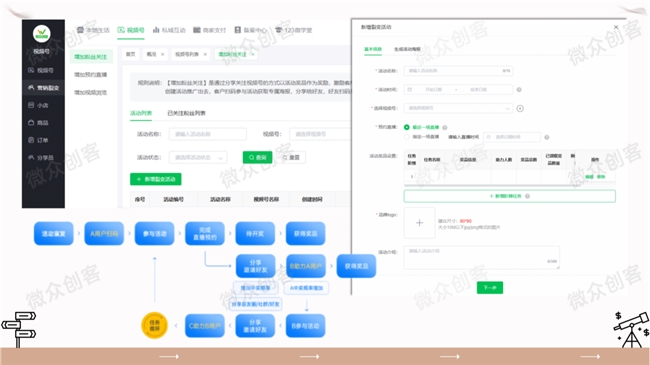Image resolution: width=650 pixels, height=365 pixels.
Task: Select the 指定一场直播 radio button
Action: pyautogui.click(x=407, y=137)
